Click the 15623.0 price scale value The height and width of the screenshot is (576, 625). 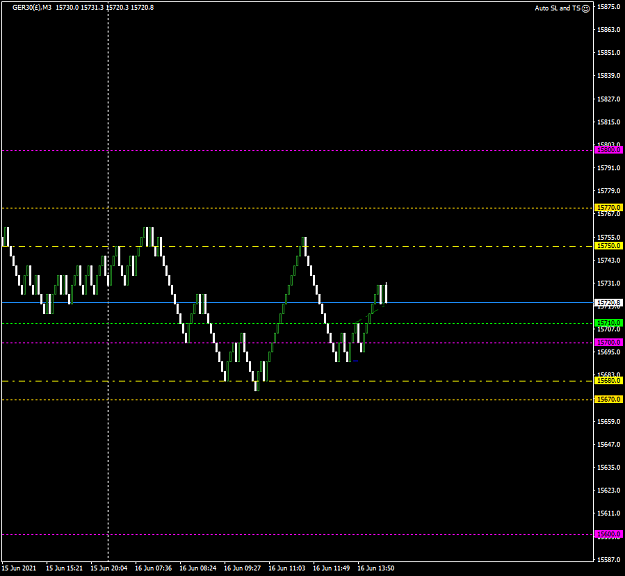(x=608, y=490)
